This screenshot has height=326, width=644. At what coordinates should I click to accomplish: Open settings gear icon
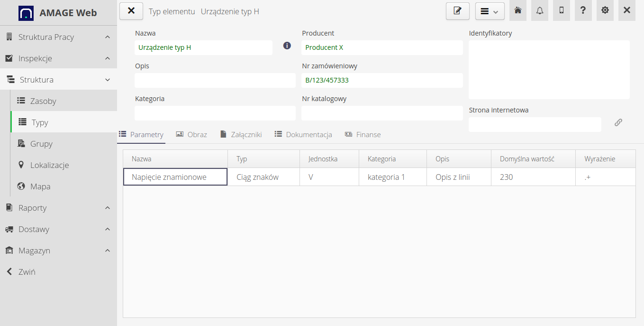(x=605, y=10)
